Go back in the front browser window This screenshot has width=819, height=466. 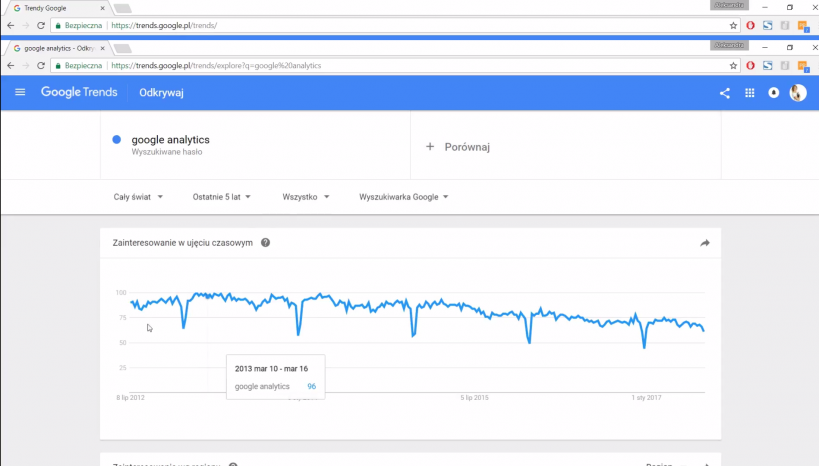(10, 65)
